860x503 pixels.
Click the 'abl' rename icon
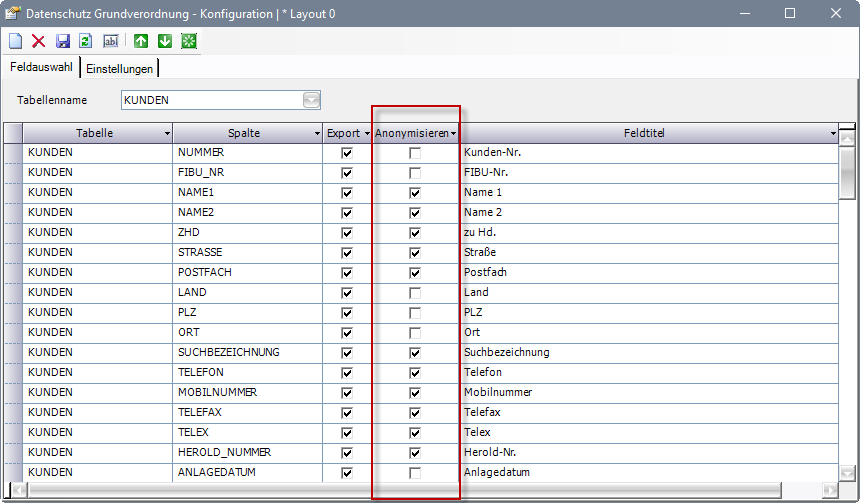111,41
